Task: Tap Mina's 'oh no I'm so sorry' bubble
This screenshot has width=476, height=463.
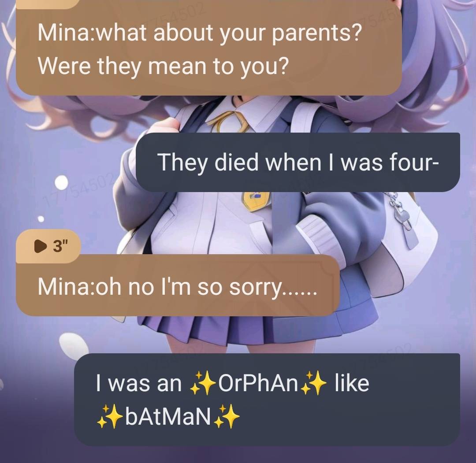Action: tap(178, 286)
